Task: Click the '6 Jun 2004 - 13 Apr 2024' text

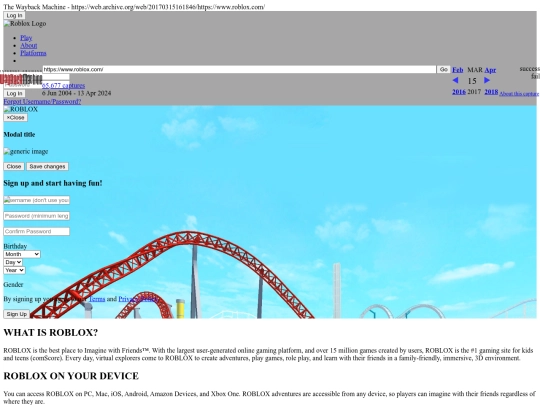Action: point(76,93)
